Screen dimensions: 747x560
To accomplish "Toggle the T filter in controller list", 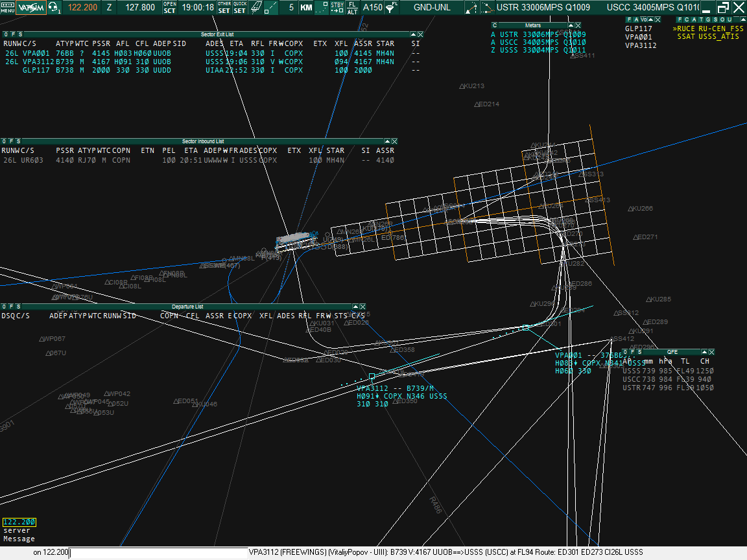I will click(701, 19).
